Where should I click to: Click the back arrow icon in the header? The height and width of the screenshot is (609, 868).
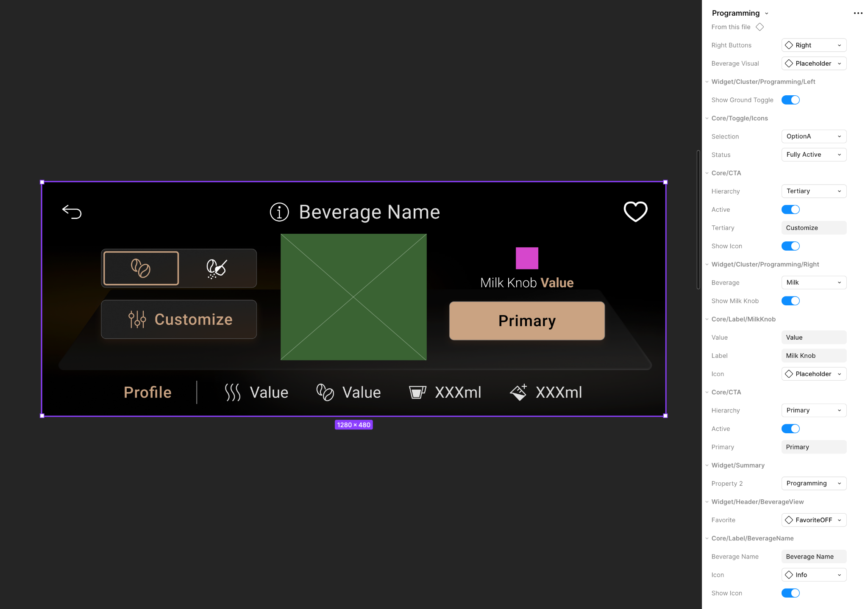[x=72, y=211]
